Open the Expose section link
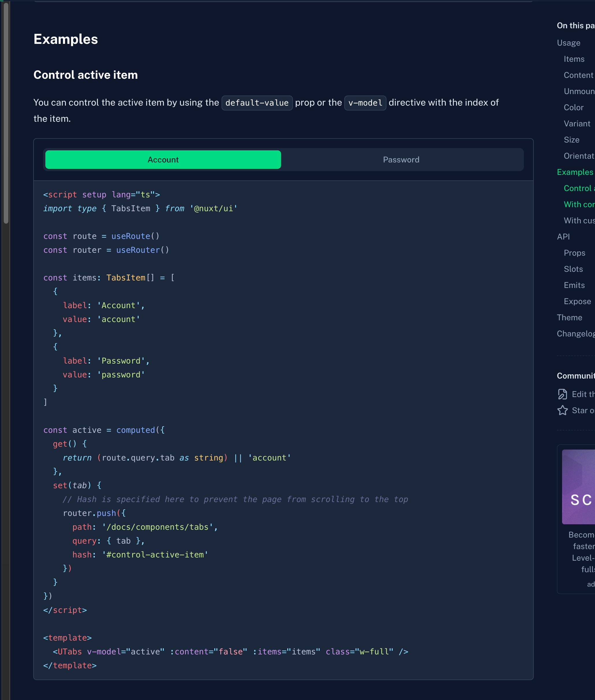Viewport: 595px width, 700px height. pos(577,301)
